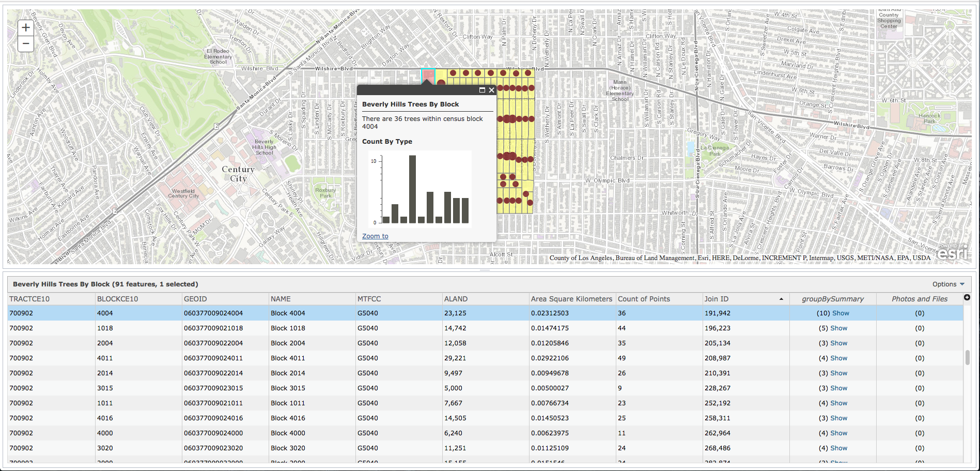Click the tallest bar in Count By Type chart
Image resolution: width=980 pixels, height=471 pixels.
pyautogui.click(x=412, y=189)
